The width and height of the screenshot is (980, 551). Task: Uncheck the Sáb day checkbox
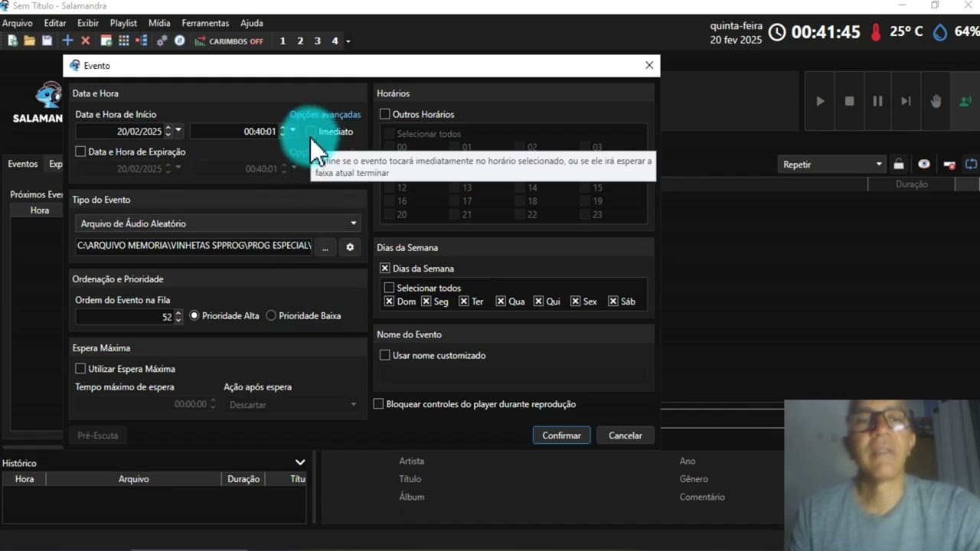[613, 302]
